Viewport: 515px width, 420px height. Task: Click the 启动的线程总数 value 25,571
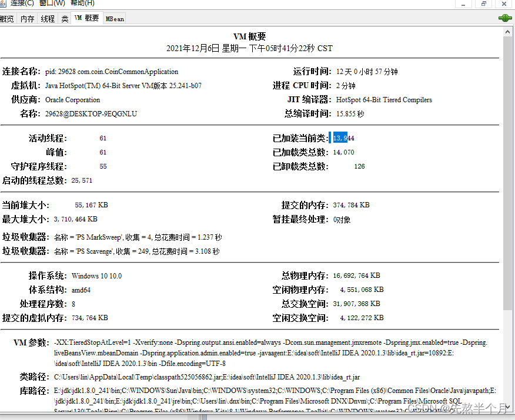[x=82, y=180]
